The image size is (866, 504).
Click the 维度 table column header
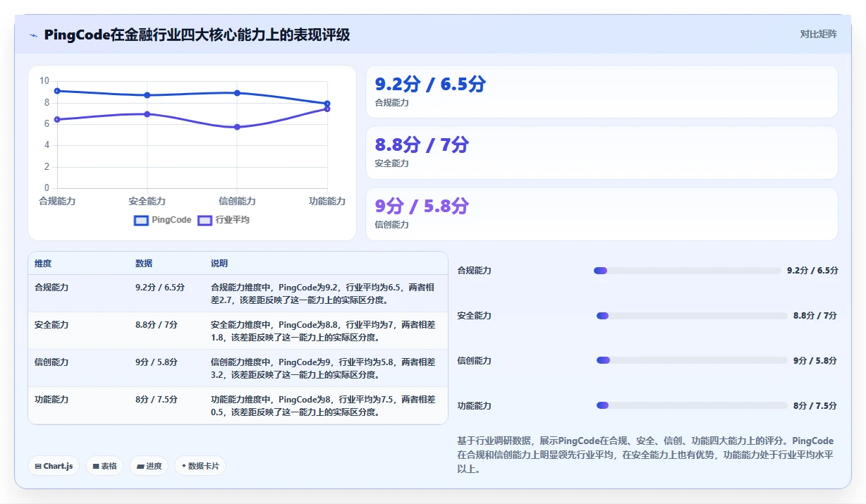[x=43, y=264]
